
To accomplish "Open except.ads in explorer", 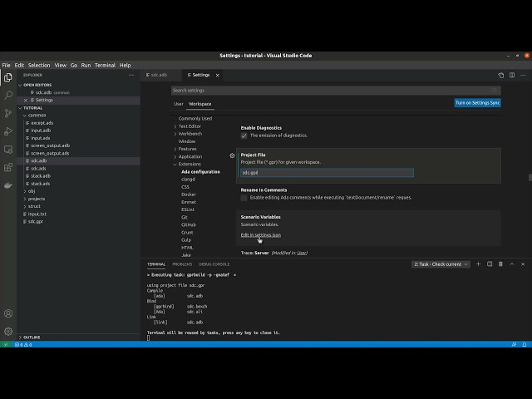I will point(42,123).
